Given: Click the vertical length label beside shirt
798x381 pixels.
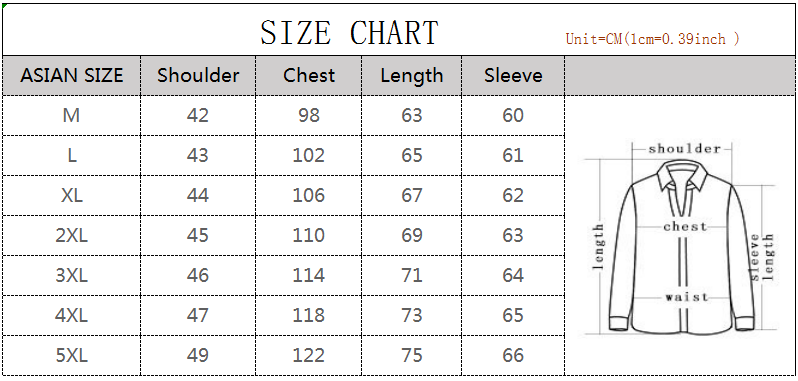Looking at the screenshot, I should pos(598,247).
